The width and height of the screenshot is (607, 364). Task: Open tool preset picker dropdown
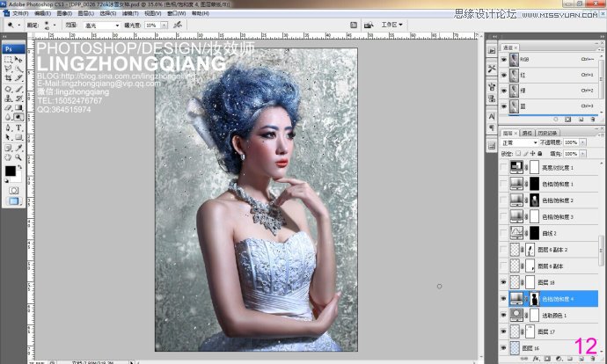[x=19, y=25]
